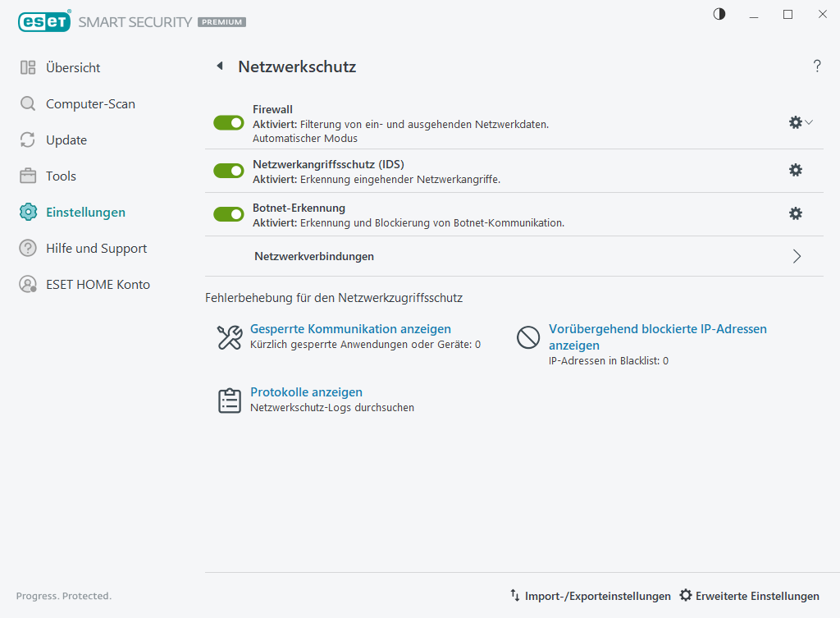Expand Firewall options dropdown arrow
The height and width of the screenshot is (618, 840).
[x=809, y=122]
